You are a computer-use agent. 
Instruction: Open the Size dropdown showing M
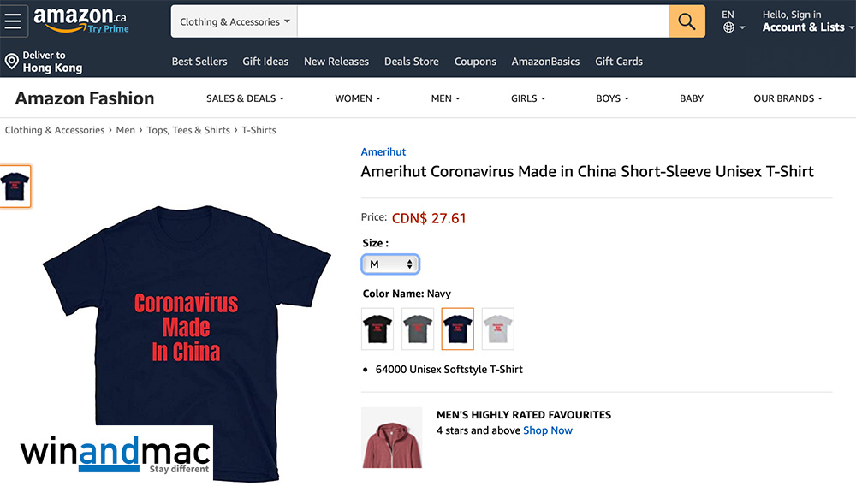tap(390, 264)
